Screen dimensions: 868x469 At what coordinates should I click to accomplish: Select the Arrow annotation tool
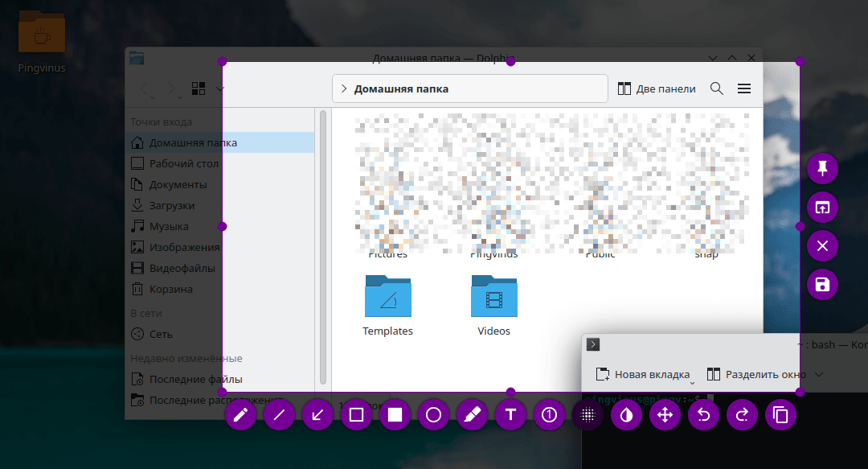coord(317,415)
